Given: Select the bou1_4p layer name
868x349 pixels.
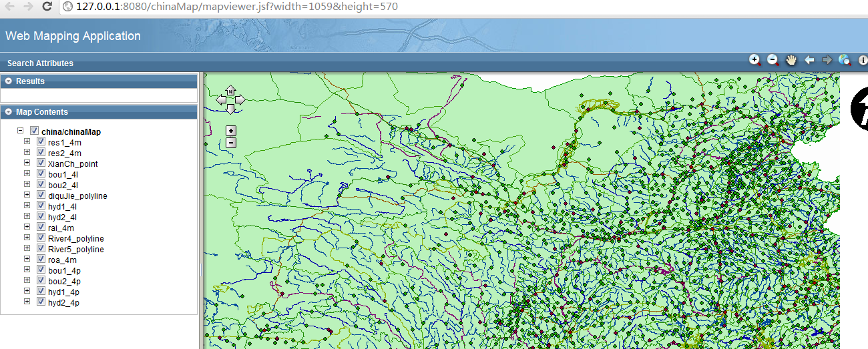Looking at the screenshot, I should pos(64,271).
